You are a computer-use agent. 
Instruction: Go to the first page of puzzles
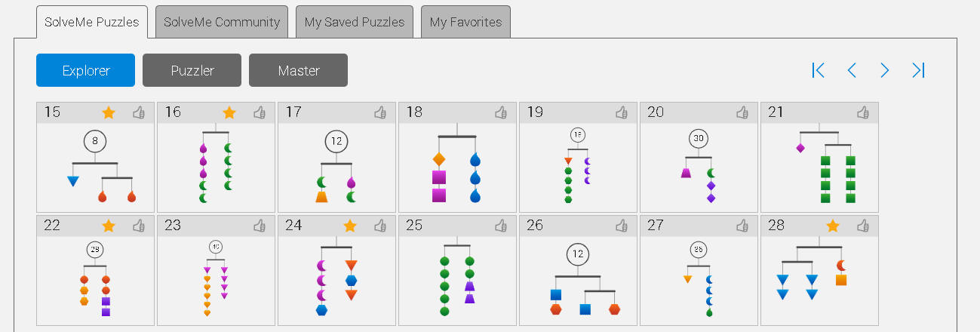pyautogui.click(x=819, y=70)
